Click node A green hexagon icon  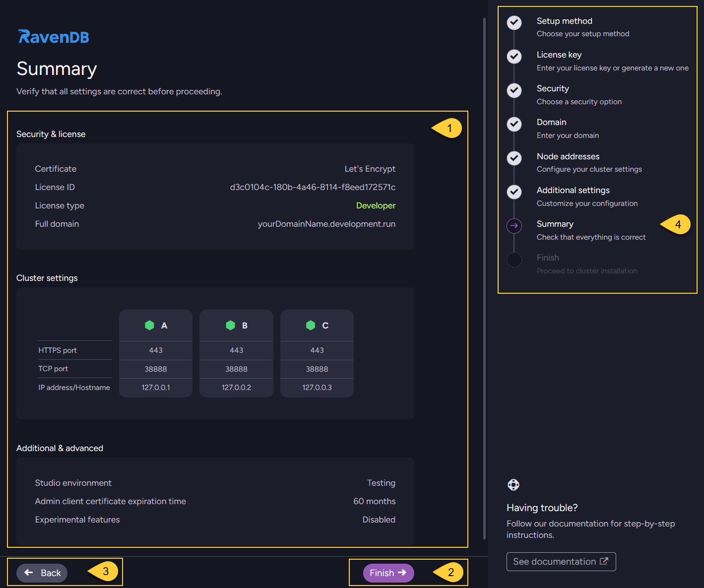coord(149,326)
